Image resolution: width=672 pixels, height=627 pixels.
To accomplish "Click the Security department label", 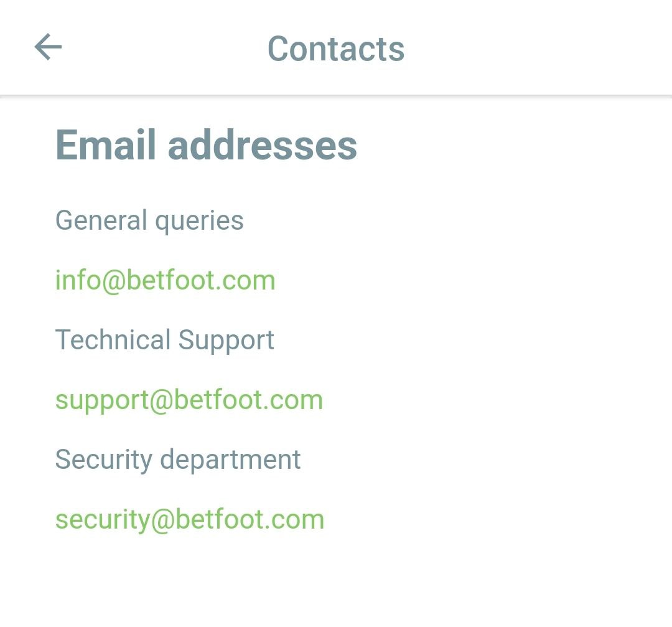I will (x=177, y=460).
